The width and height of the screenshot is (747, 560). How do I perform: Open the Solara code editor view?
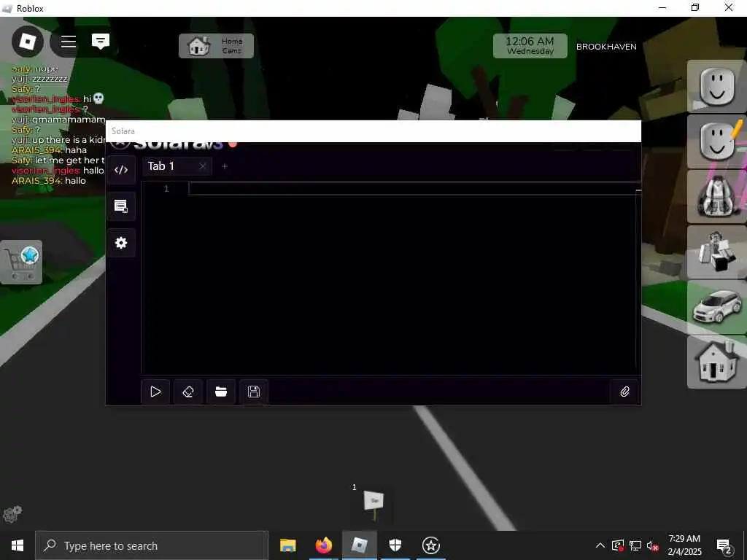(121, 170)
